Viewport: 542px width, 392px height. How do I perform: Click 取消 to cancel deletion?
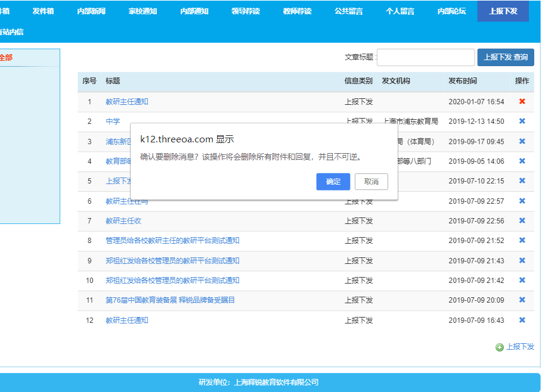click(x=370, y=182)
